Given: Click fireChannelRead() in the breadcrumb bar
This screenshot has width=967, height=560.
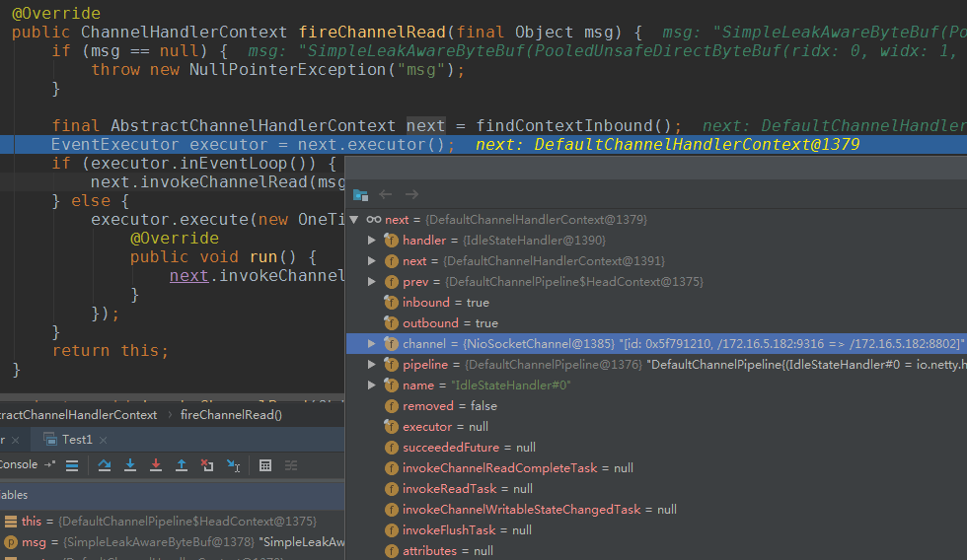Looking at the screenshot, I should [231, 415].
